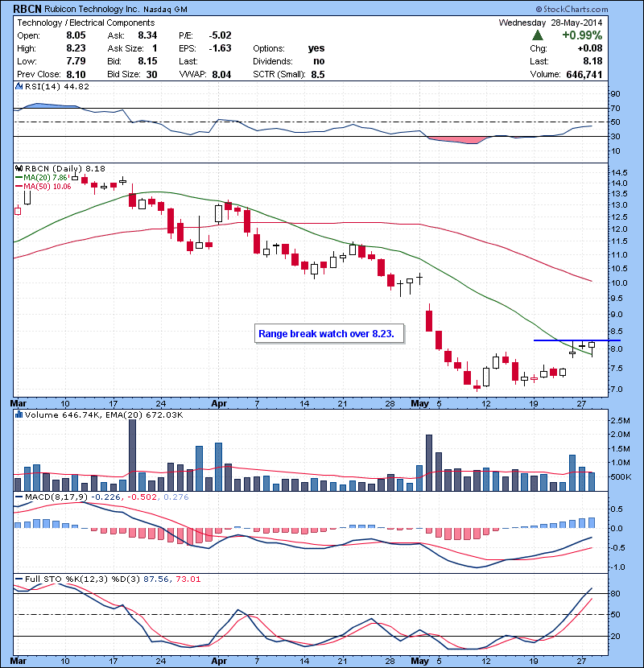644x668 pixels.
Task: Click the Bid Size 30 value
Action: coord(151,75)
